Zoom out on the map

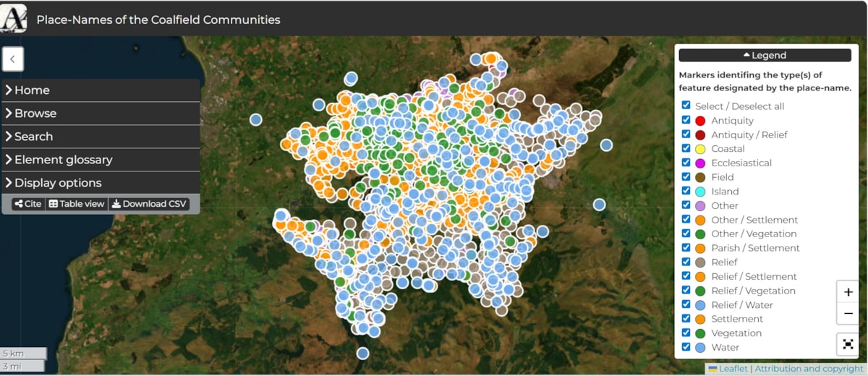point(848,314)
